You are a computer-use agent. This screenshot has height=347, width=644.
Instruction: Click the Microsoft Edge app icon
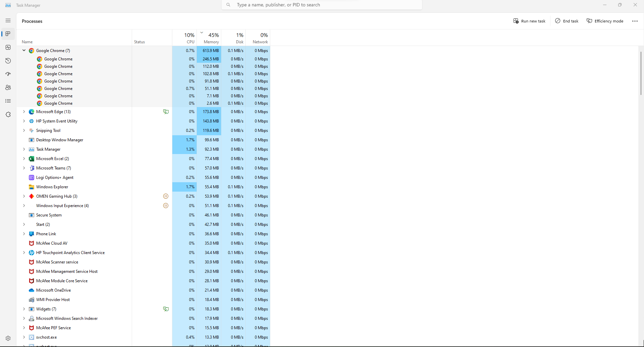(x=32, y=112)
